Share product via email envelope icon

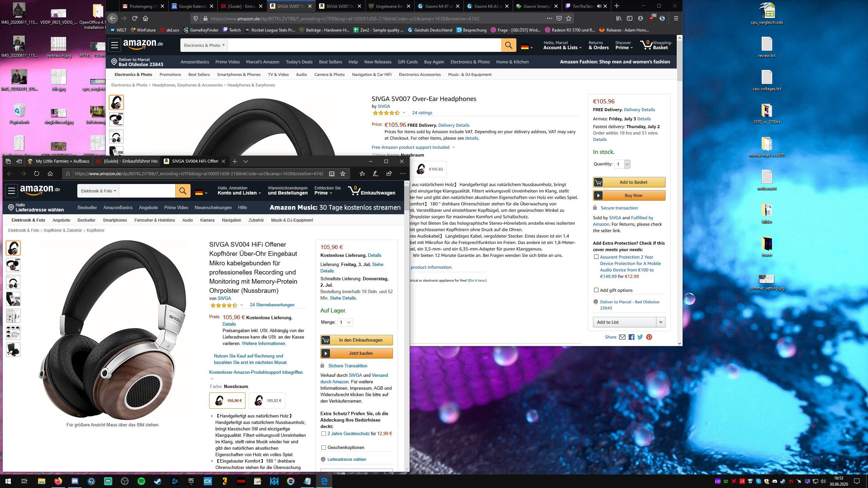click(x=622, y=337)
